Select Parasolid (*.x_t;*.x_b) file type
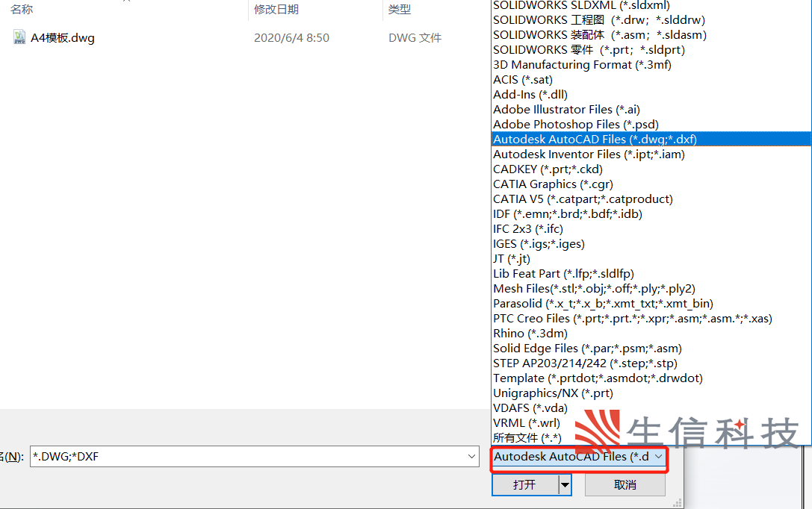This screenshot has width=812, height=509. 651,305
